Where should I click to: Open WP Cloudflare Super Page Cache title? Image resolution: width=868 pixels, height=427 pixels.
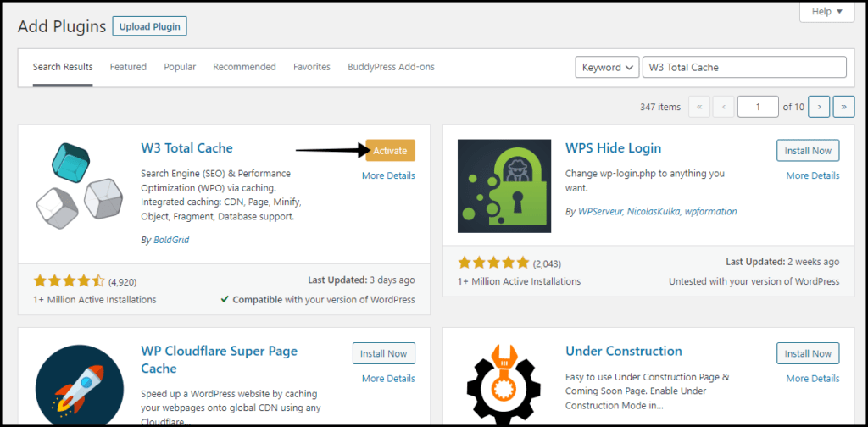pos(220,359)
